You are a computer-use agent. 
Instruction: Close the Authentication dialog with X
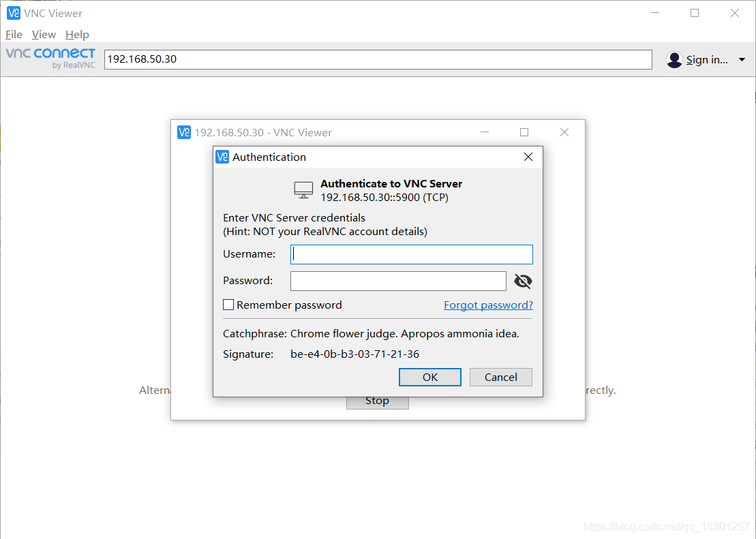tap(528, 157)
